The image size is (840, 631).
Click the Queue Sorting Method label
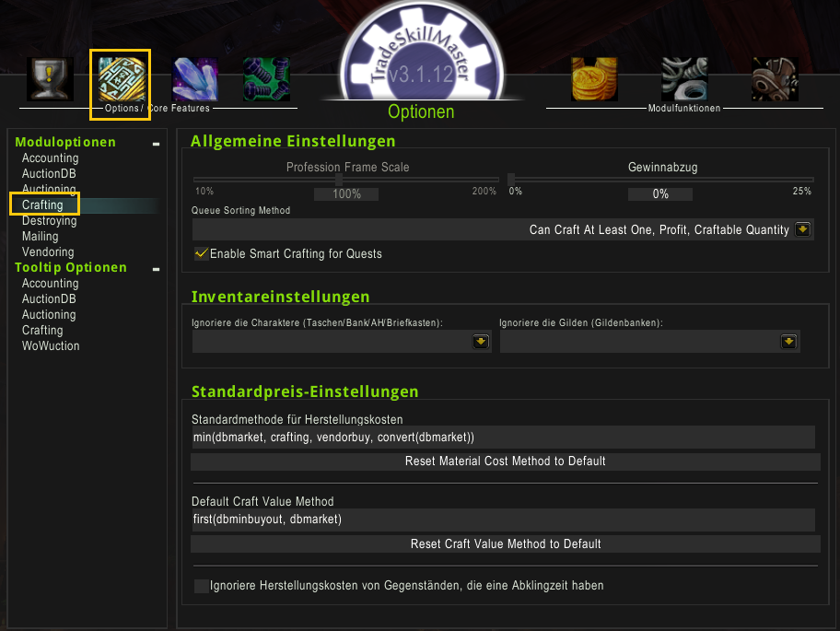pyautogui.click(x=240, y=211)
